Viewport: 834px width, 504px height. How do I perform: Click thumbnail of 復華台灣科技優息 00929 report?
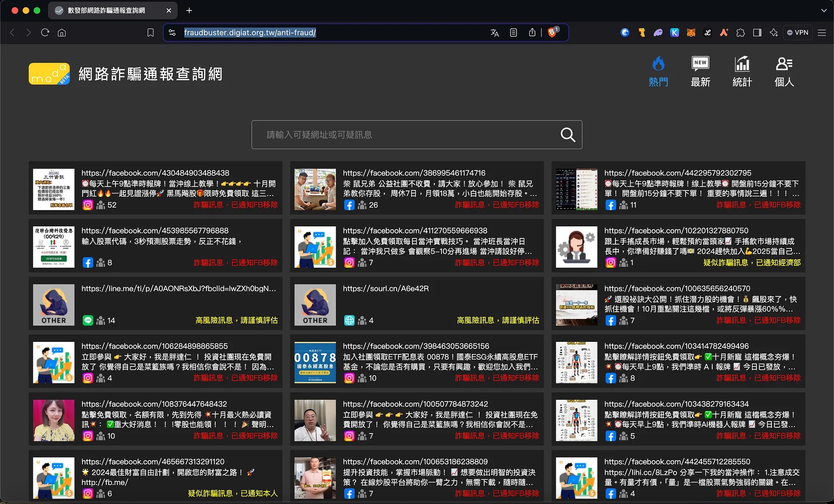[x=54, y=247]
